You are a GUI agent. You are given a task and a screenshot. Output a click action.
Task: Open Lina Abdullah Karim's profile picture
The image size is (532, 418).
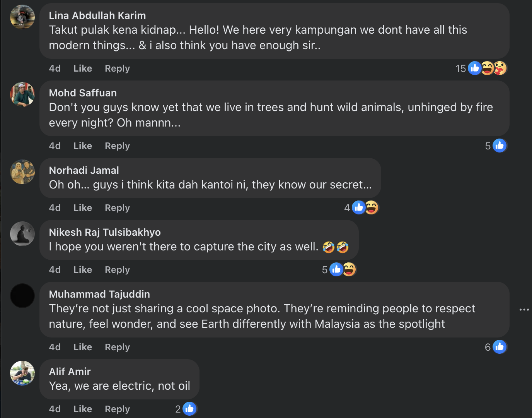pyautogui.click(x=22, y=17)
